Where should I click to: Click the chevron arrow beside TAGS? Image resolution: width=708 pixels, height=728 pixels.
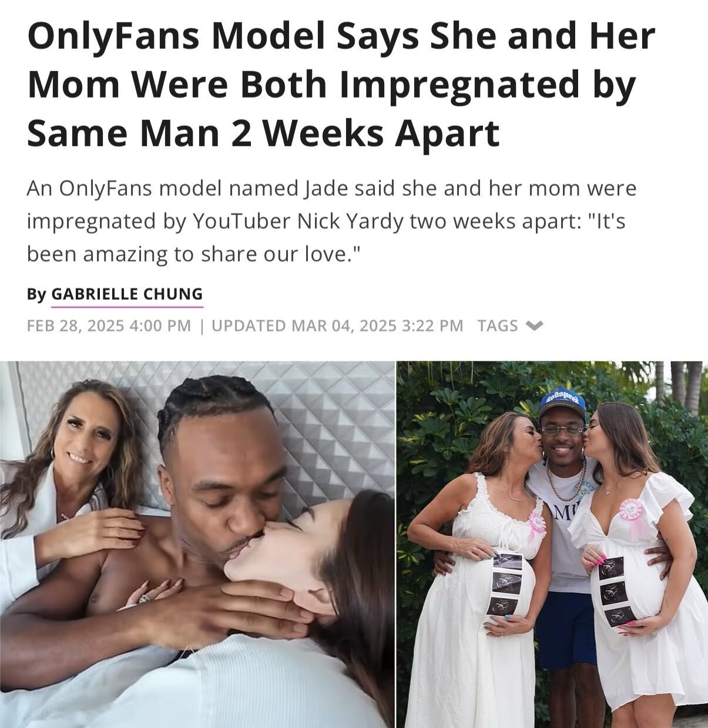pyautogui.click(x=535, y=325)
